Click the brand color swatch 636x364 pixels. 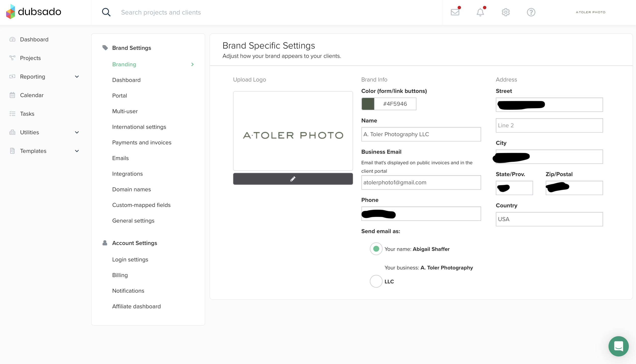pyautogui.click(x=368, y=104)
